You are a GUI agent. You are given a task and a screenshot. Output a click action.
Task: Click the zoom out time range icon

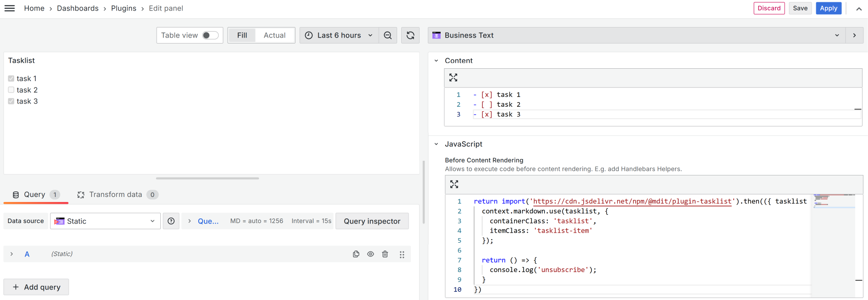point(388,35)
